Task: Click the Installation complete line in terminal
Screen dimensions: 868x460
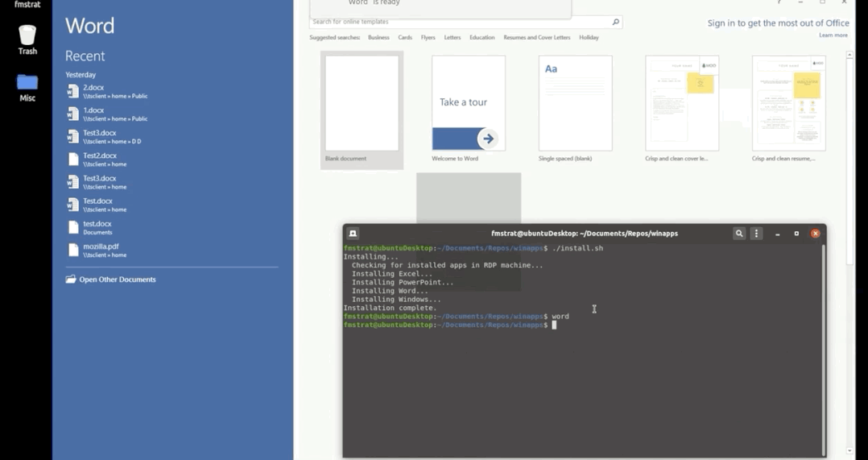Action: [390, 308]
